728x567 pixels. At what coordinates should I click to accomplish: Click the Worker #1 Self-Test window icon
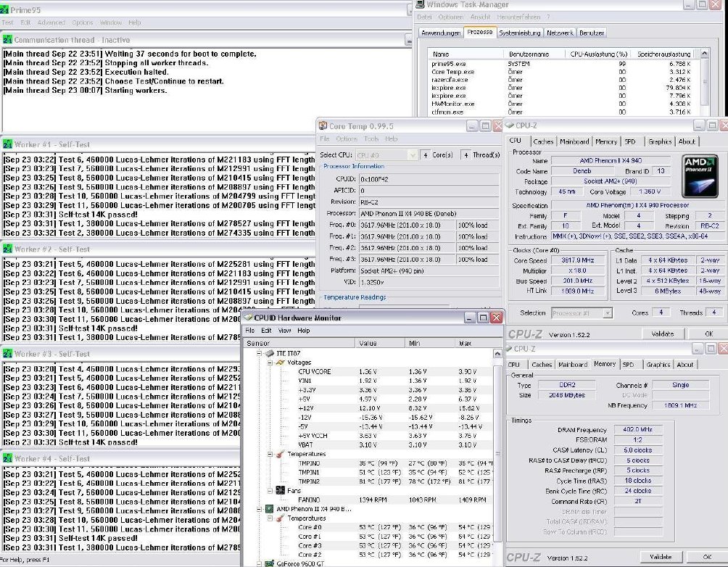tap(7, 144)
